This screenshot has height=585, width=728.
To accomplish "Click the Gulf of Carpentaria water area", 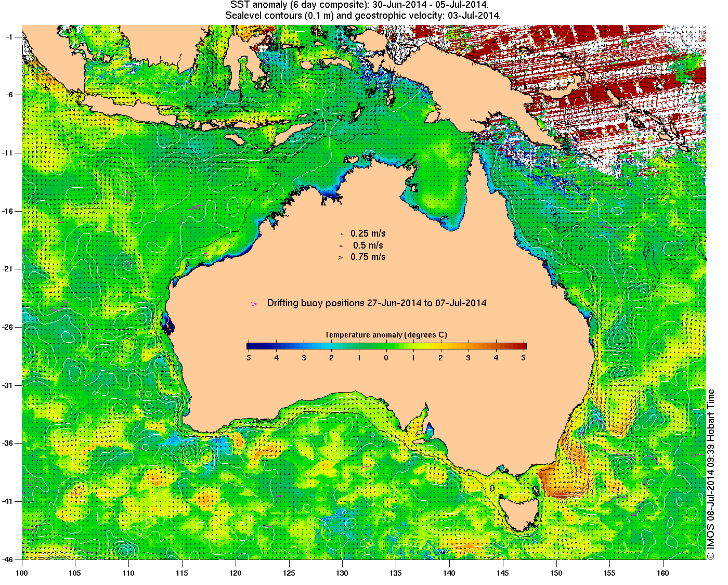I will click(x=441, y=185).
